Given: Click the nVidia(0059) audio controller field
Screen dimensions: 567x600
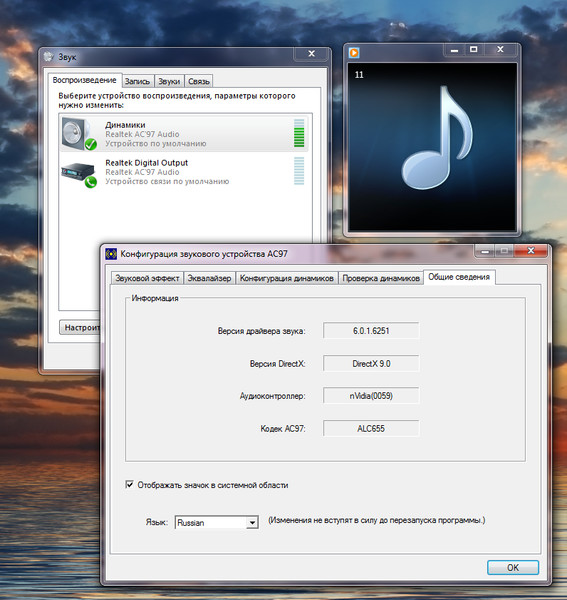Looking at the screenshot, I should 371,396.
